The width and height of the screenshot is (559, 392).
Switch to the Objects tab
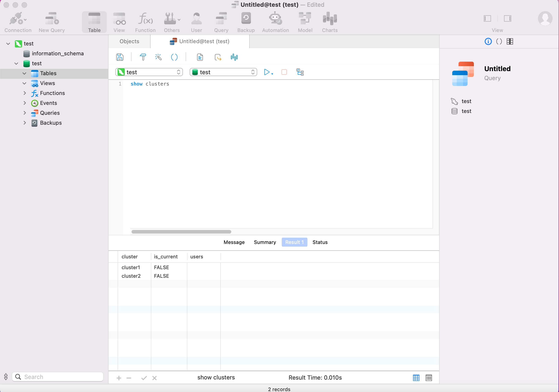click(129, 41)
